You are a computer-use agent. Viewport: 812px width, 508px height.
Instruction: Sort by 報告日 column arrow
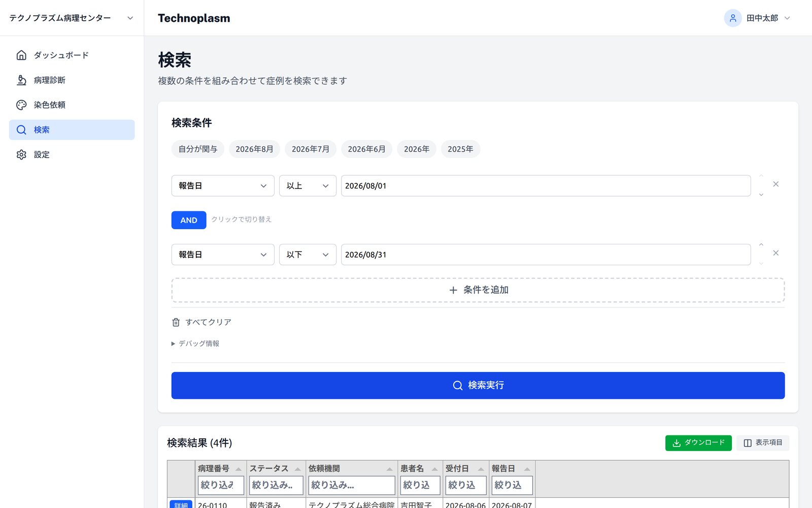[527, 469]
